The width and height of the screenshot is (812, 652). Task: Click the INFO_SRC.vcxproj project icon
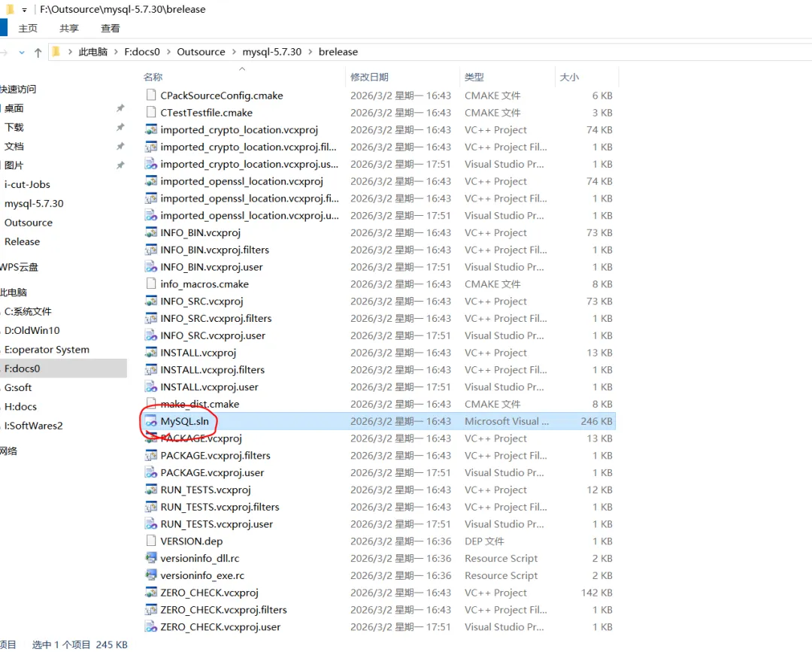coord(150,301)
